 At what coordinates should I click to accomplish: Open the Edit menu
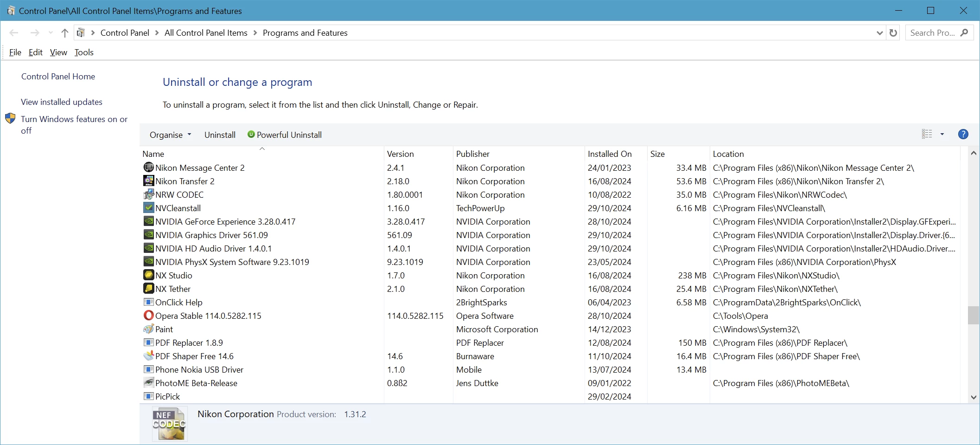tap(36, 52)
